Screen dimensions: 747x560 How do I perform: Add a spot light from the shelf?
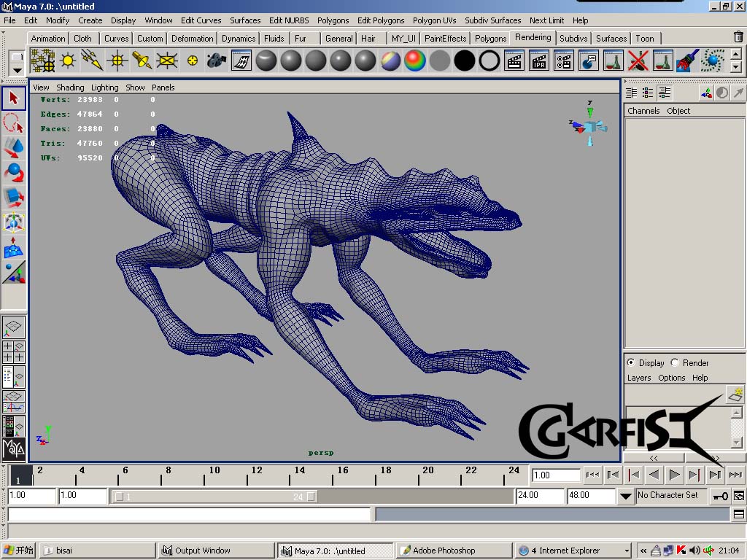point(142,61)
